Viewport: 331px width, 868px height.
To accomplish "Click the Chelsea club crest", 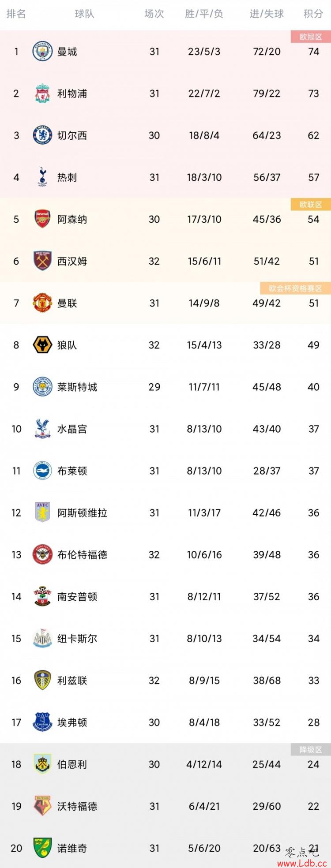I will (x=43, y=135).
